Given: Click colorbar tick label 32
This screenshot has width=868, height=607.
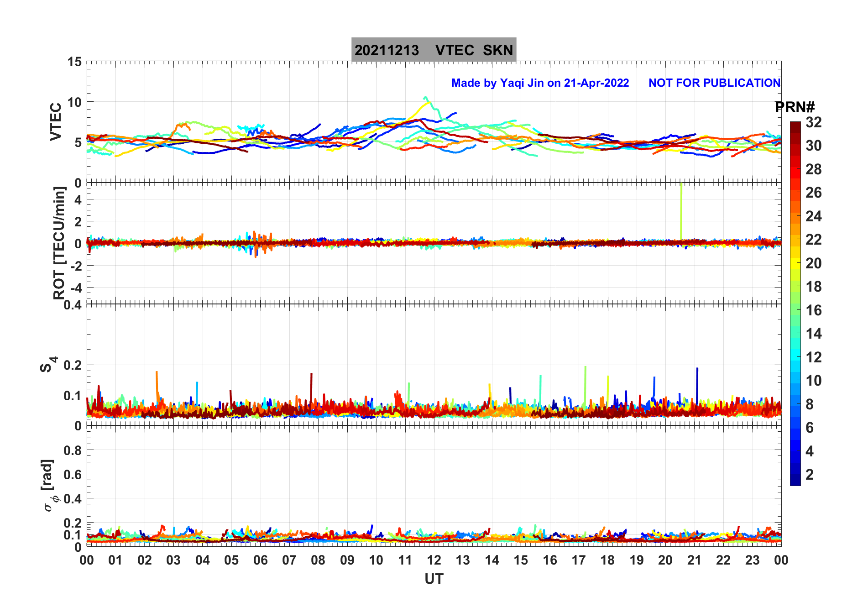Looking at the screenshot, I should pyautogui.click(x=813, y=122).
